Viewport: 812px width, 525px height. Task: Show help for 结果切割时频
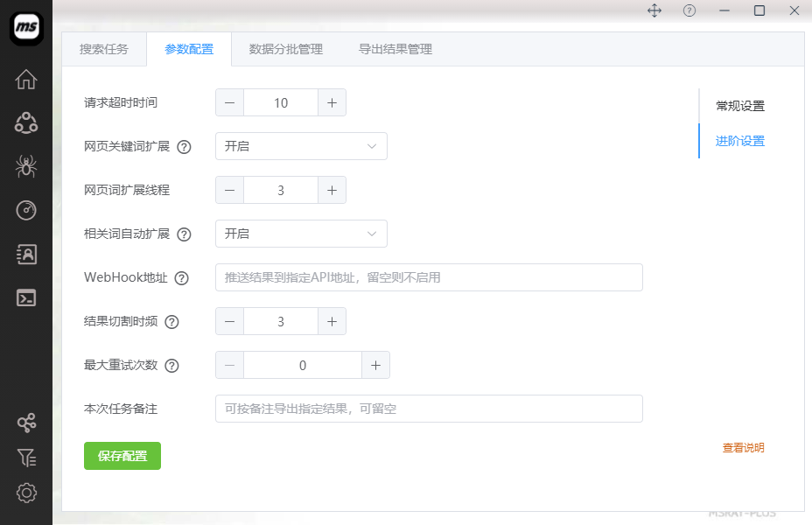pos(171,322)
